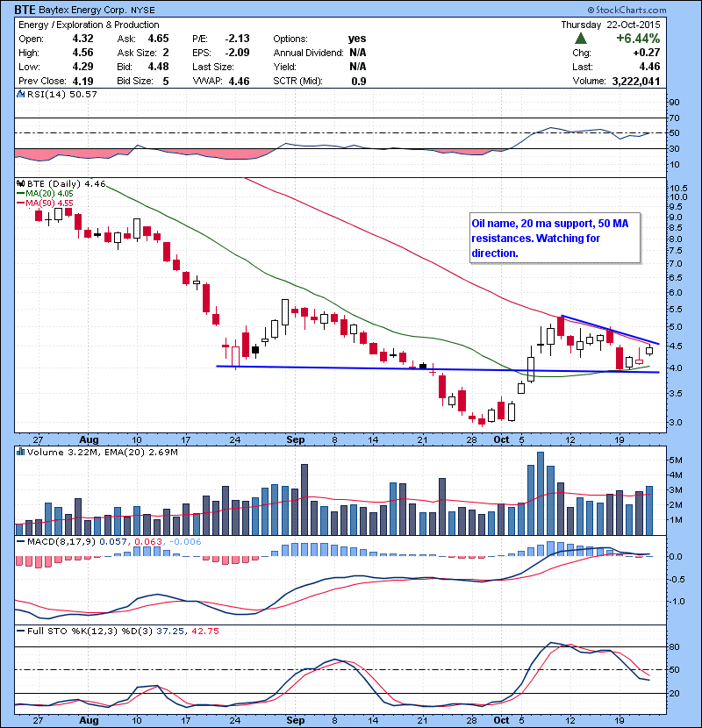This screenshot has height=728, width=702.
Task: Click the blue annotation note about oil name
Action: click(555, 239)
